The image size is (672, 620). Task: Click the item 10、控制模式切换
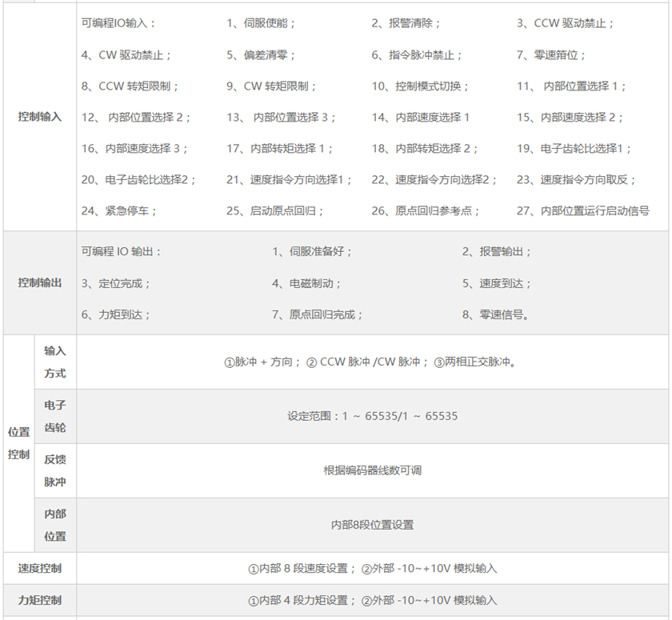pos(421,86)
